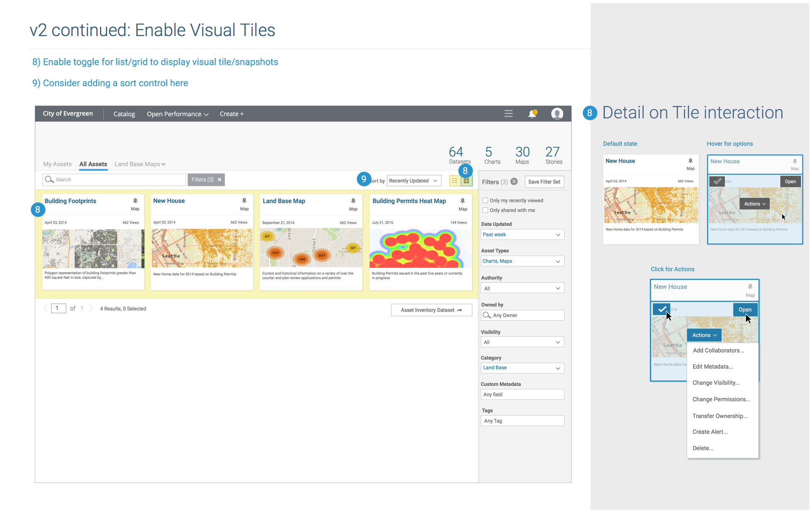Open the Asset Types dropdown
Screen dimensions: 812x511
(522, 261)
